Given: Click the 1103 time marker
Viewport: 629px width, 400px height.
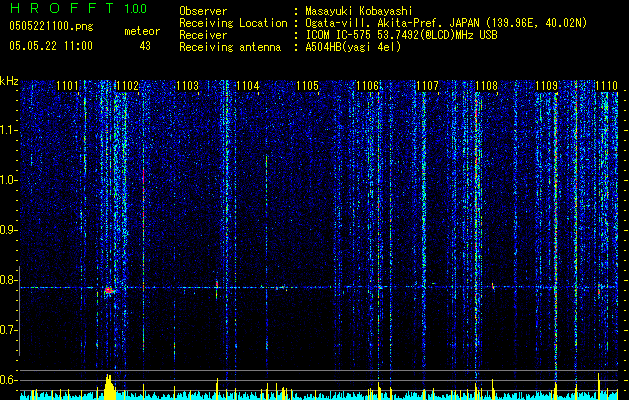Looking at the screenshot, I should point(187,86).
